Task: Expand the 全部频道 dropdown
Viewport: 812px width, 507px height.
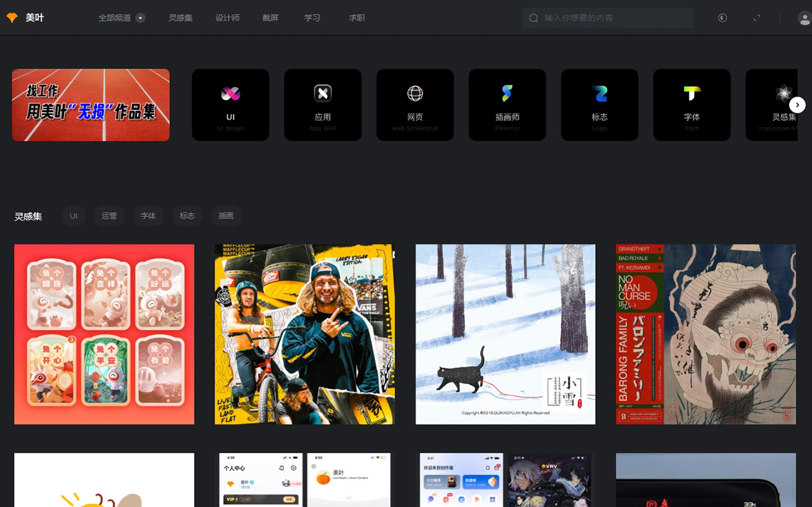Action: [140, 18]
